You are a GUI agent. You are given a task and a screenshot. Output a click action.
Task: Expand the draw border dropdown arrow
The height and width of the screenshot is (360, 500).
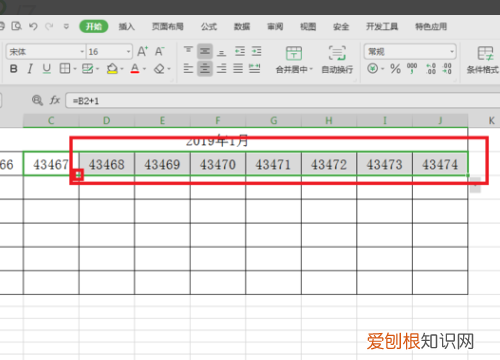pyautogui.click(x=98, y=69)
